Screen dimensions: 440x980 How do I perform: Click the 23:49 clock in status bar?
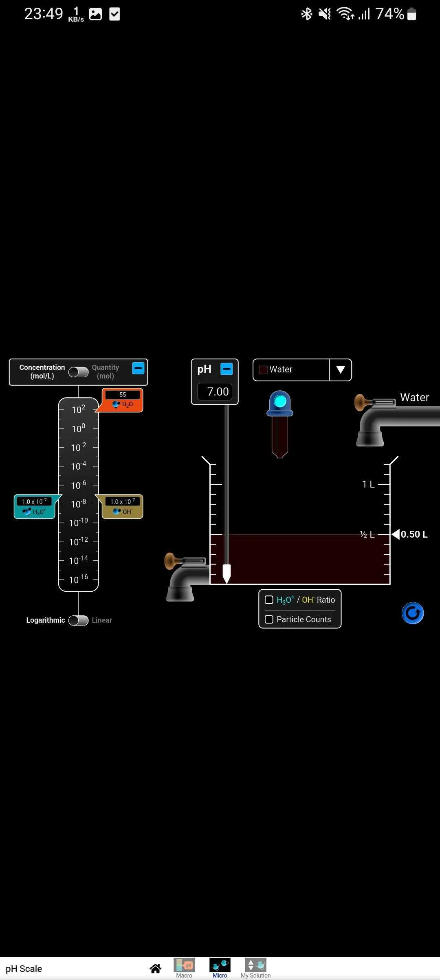coord(44,14)
